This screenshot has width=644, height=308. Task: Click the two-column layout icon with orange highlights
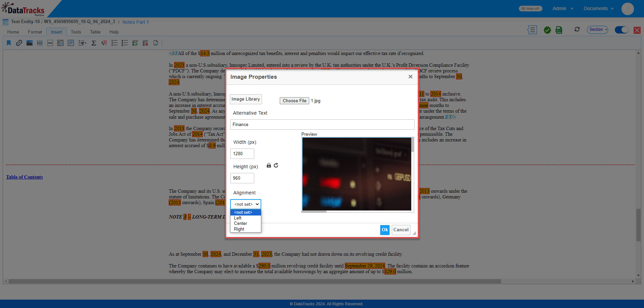click(60, 43)
